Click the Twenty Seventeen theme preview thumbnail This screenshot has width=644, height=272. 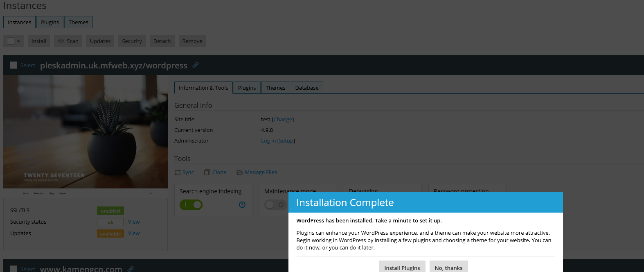(86, 136)
